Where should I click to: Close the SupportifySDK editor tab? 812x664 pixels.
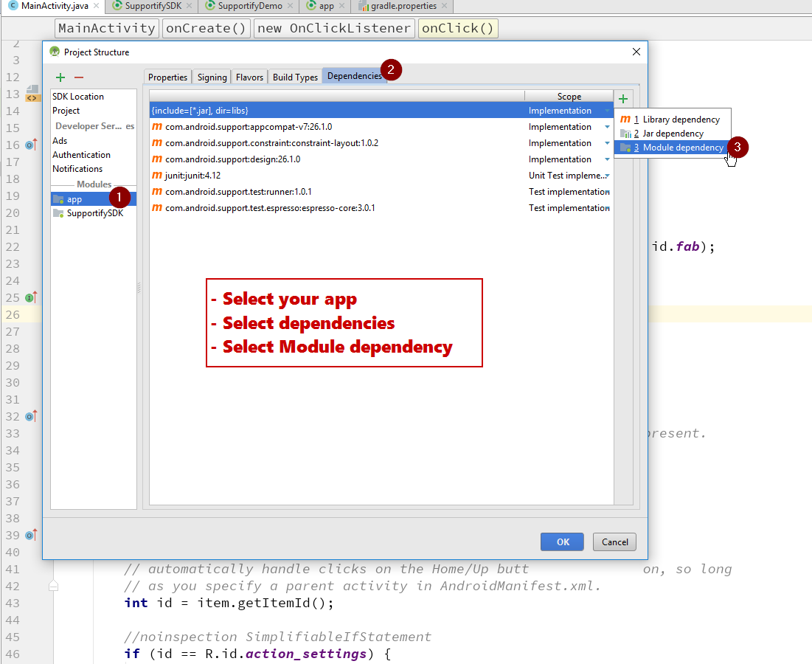coord(189,6)
